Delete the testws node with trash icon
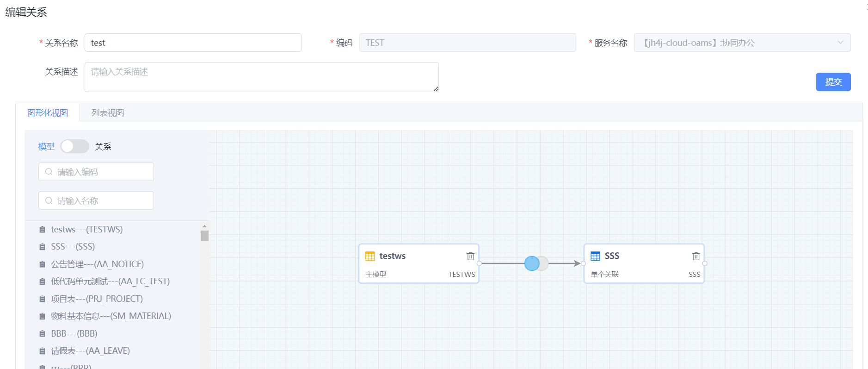 click(x=470, y=256)
